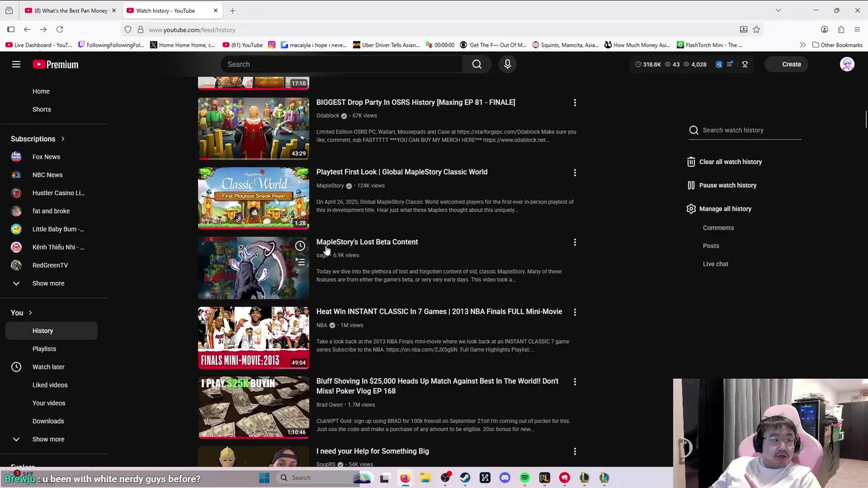Open video title MapleStory's Lost Beta Content
Screen dimensions: 868x488
tap(367, 242)
